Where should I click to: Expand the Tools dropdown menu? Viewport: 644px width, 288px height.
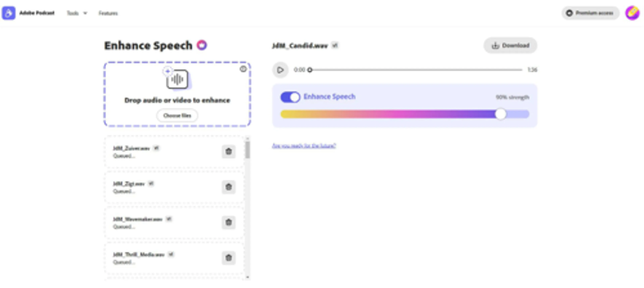point(77,13)
